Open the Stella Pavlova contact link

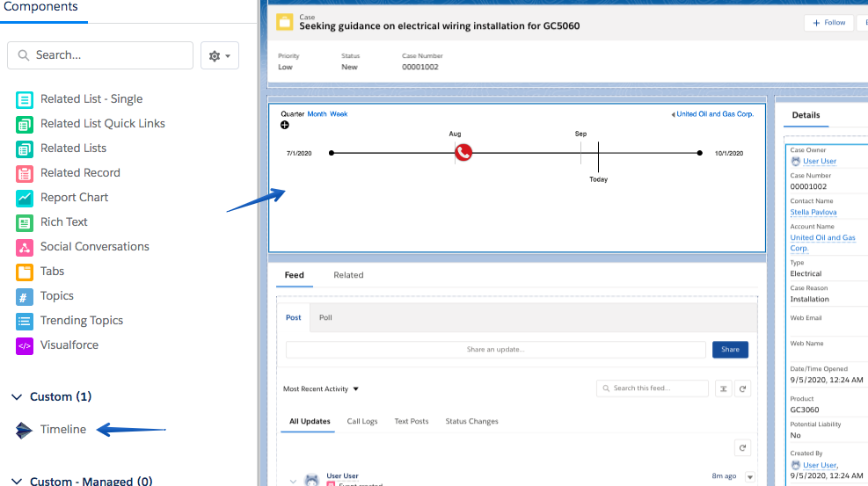[813, 212]
